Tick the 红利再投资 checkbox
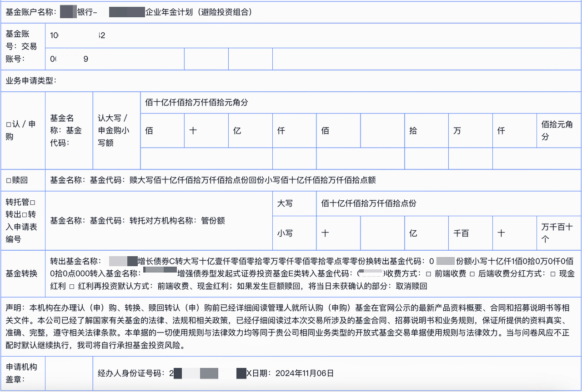The width and height of the screenshot is (582, 392). [x=71, y=287]
